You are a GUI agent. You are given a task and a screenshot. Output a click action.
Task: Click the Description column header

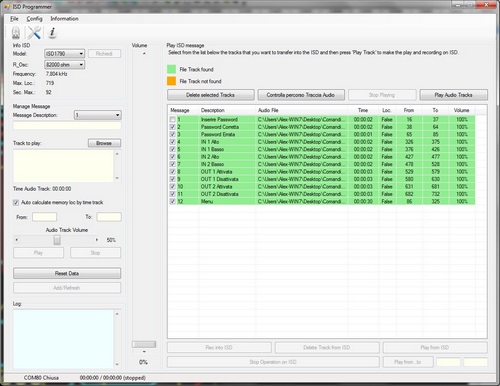click(227, 110)
